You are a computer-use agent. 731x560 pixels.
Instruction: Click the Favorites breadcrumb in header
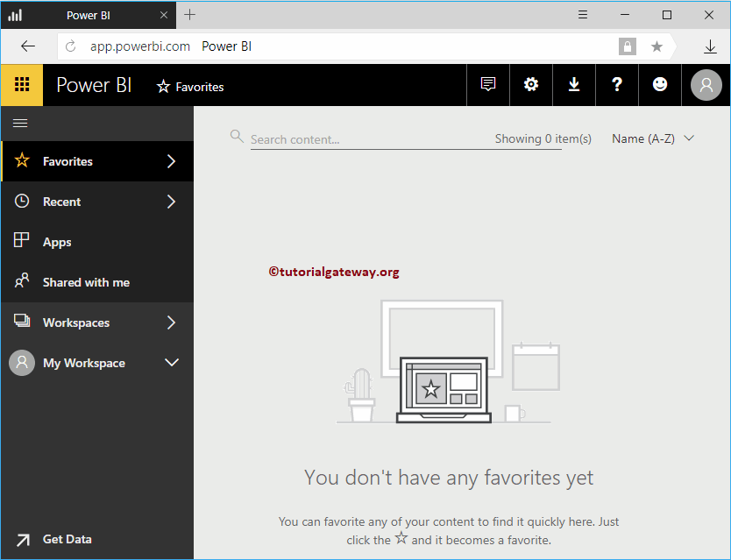click(x=190, y=87)
